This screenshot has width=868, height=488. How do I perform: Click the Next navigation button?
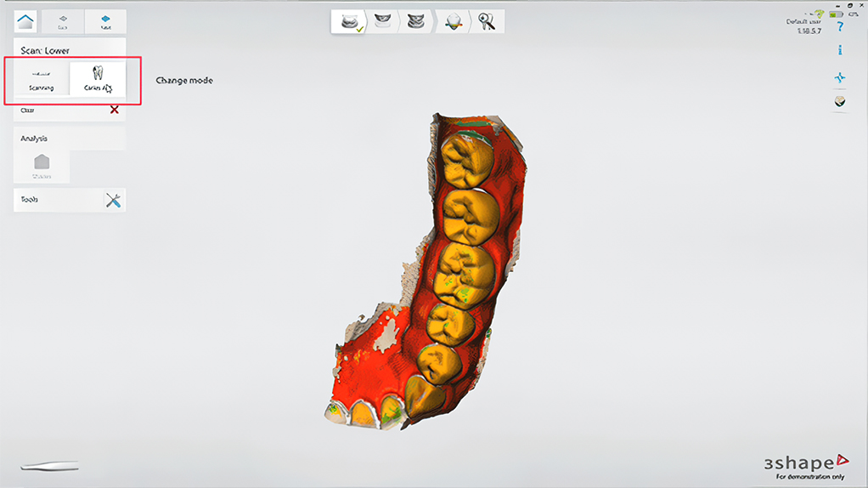point(105,21)
